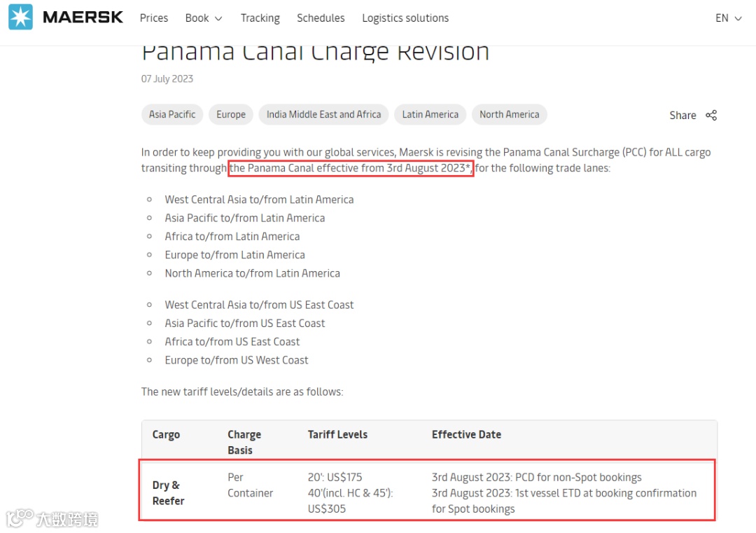756x533 pixels.
Task: Click the Charge Basis column header
Action: (244, 442)
